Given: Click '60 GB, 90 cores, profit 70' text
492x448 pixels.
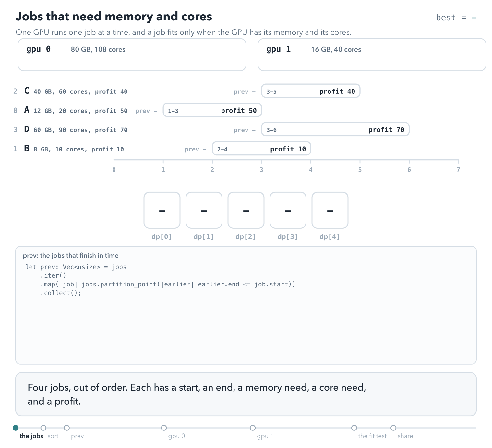Looking at the screenshot, I should click(80, 130).
